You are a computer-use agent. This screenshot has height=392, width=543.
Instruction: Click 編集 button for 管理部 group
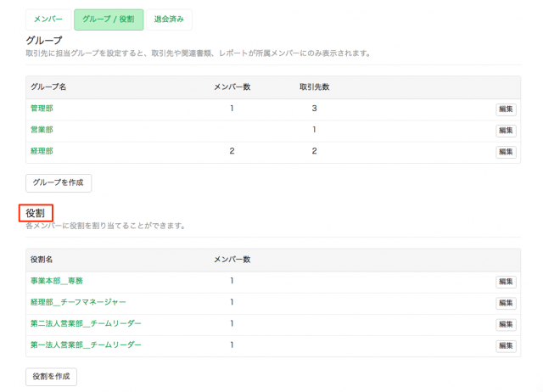point(506,109)
